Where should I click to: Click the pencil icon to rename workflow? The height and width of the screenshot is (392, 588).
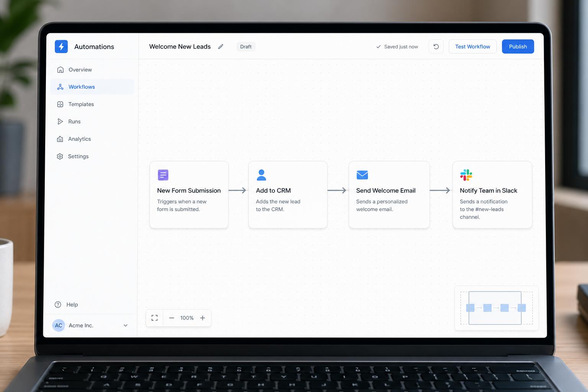tap(220, 47)
